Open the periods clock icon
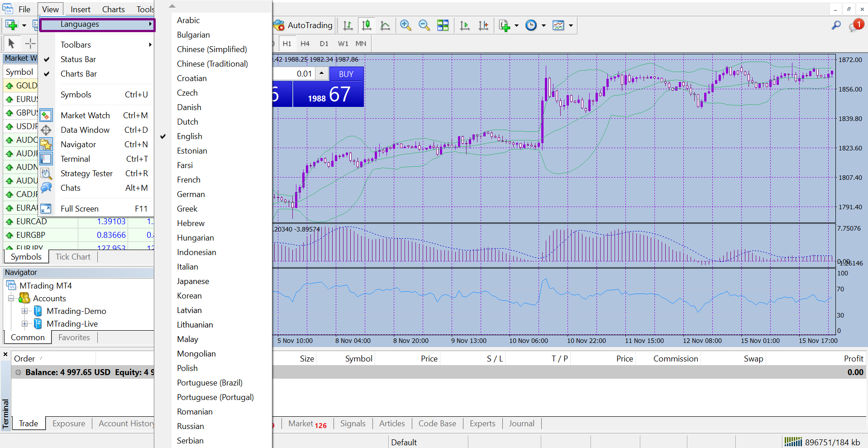This screenshot has height=448, width=868. [531, 25]
